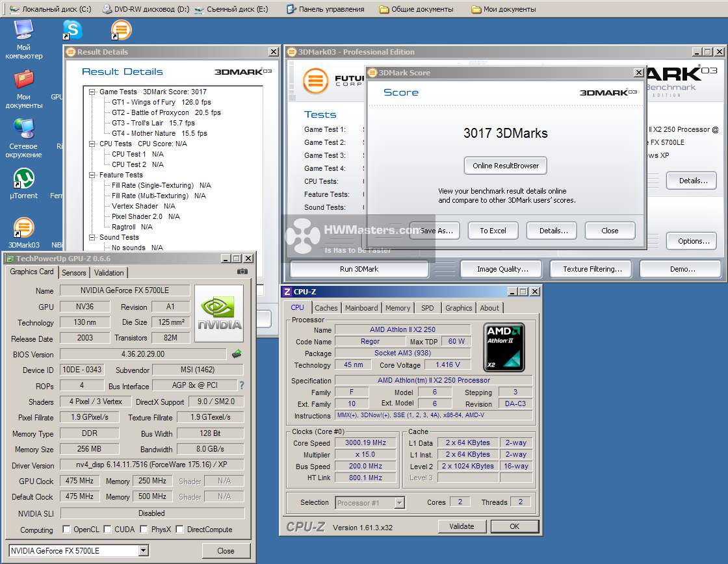Open the shared documents folder in top toolbar
The image size is (728, 564).
pos(416,9)
